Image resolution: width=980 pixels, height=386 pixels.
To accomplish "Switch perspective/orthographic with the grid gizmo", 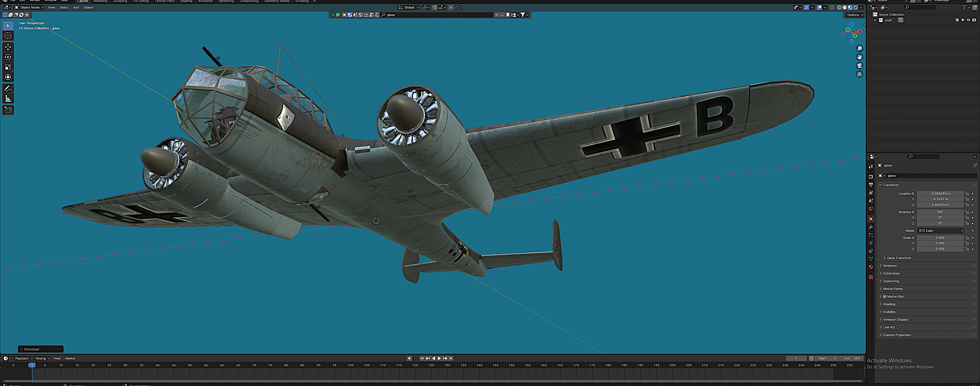I will pos(859,75).
